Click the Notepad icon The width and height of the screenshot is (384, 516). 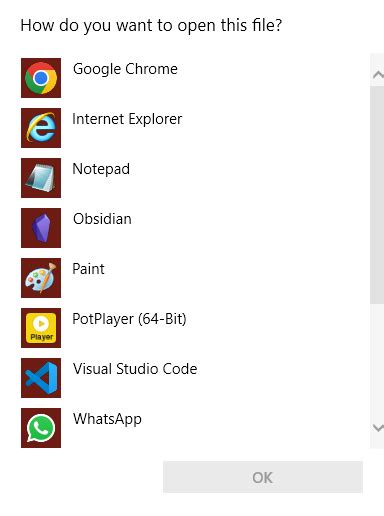pos(41,178)
